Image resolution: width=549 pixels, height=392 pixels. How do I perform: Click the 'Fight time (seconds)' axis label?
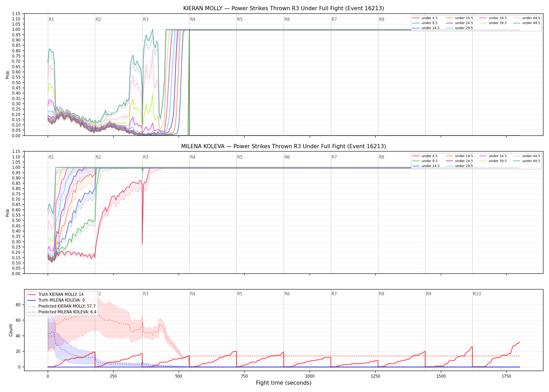click(284, 383)
